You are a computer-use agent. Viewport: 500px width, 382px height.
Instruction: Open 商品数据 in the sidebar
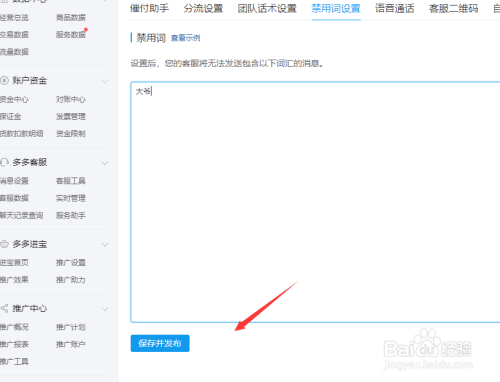71,17
